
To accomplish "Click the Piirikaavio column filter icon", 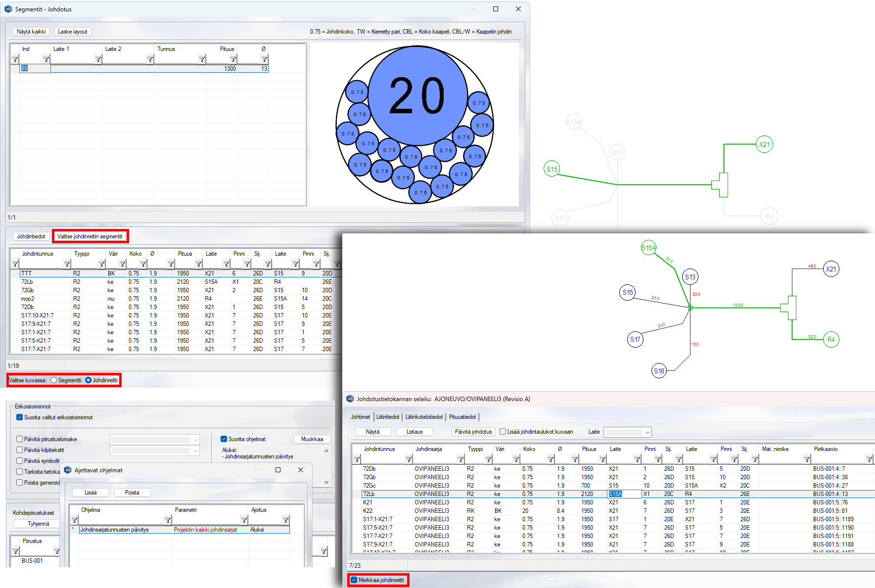I will tap(869, 459).
